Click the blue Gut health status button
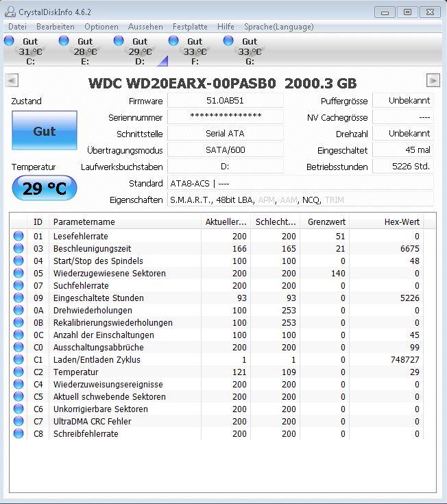The image size is (447, 504). coord(45,130)
